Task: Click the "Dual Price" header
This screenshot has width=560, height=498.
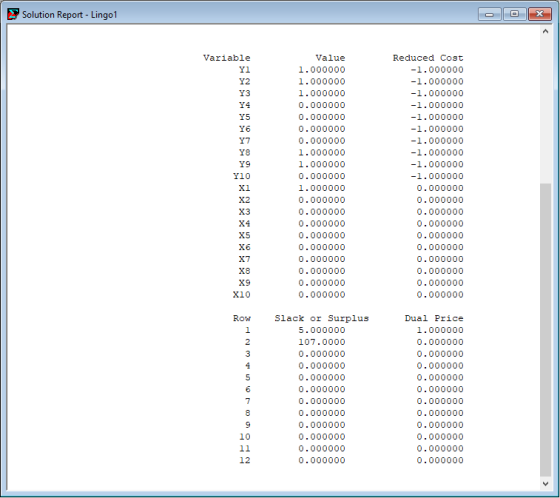Action: click(434, 318)
